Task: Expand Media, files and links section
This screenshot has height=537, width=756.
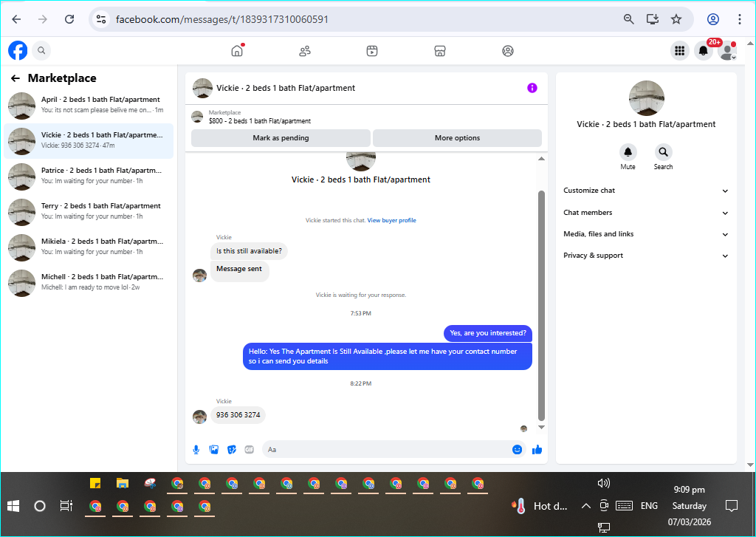Action: pos(645,234)
